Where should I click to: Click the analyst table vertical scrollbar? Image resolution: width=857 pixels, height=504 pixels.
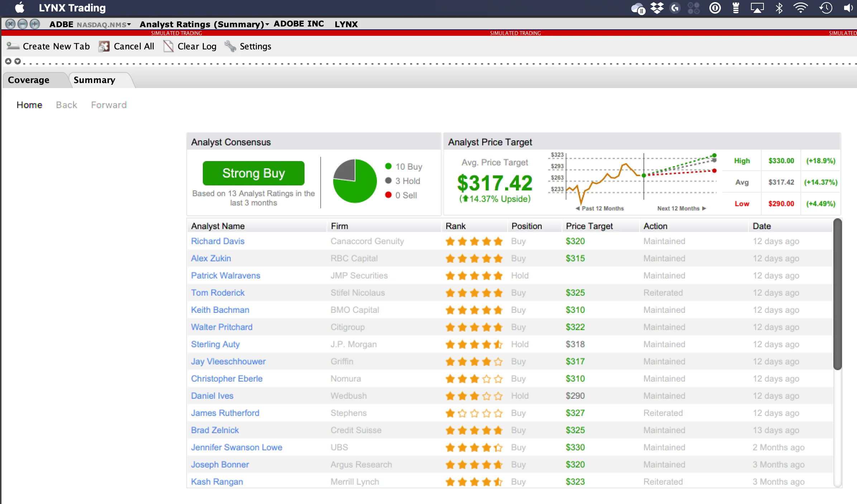point(837,294)
